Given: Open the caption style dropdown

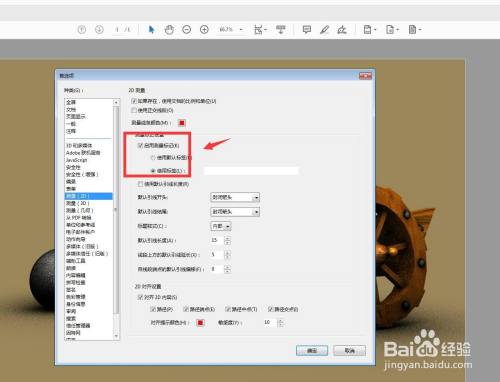Looking at the screenshot, I should pyautogui.click(x=221, y=226).
